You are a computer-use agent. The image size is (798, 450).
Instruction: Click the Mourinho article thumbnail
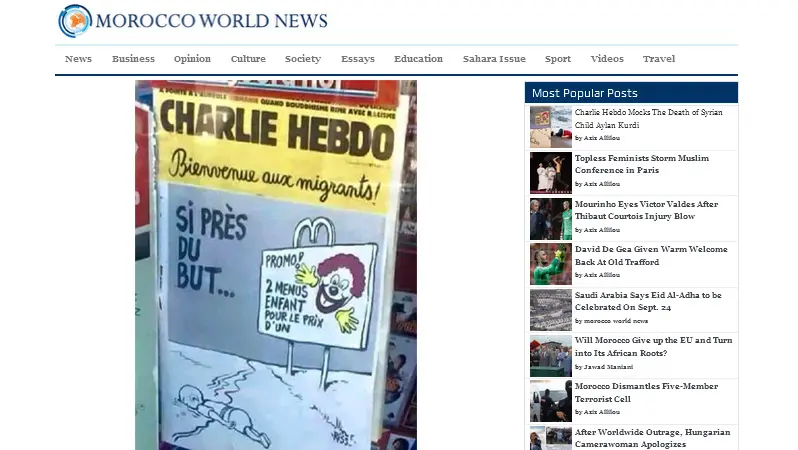(551, 219)
